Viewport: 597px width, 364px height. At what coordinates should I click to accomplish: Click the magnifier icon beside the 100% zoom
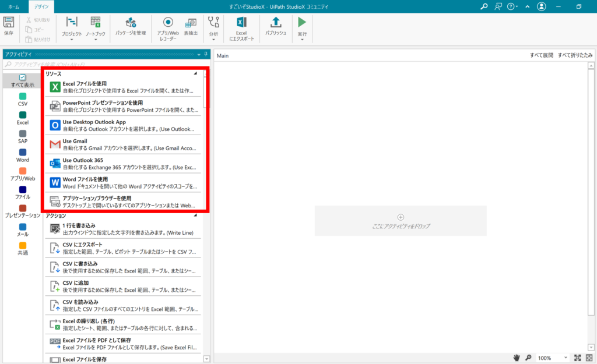pyautogui.click(x=528, y=358)
